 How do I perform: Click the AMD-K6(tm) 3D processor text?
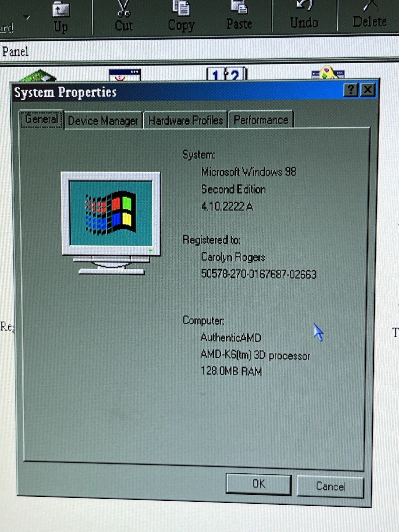(x=255, y=355)
